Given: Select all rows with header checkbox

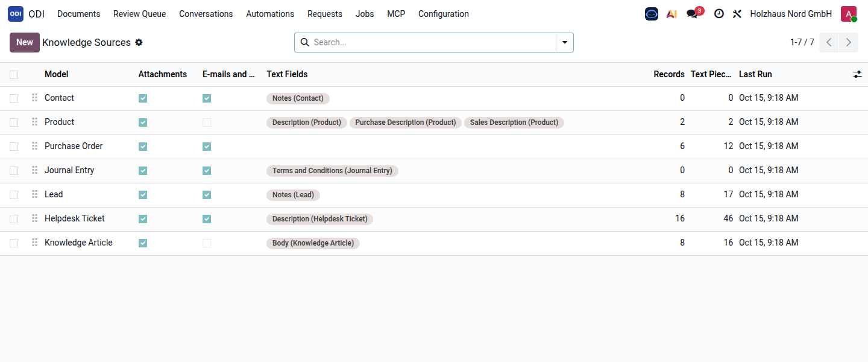Looking at the screenshot, I should pyautogui.click(x=14, y=75).
